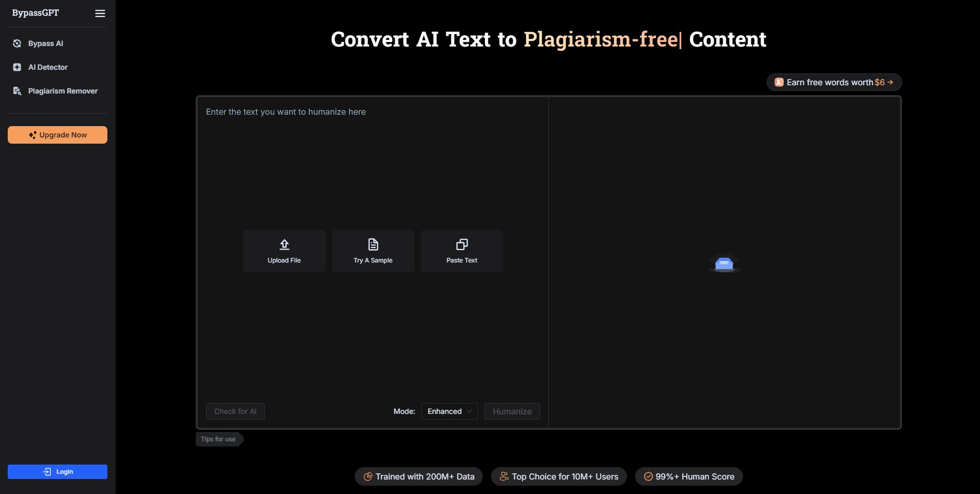Click the Upload File button
Screen dimensions: 980x494
[284, 251]
